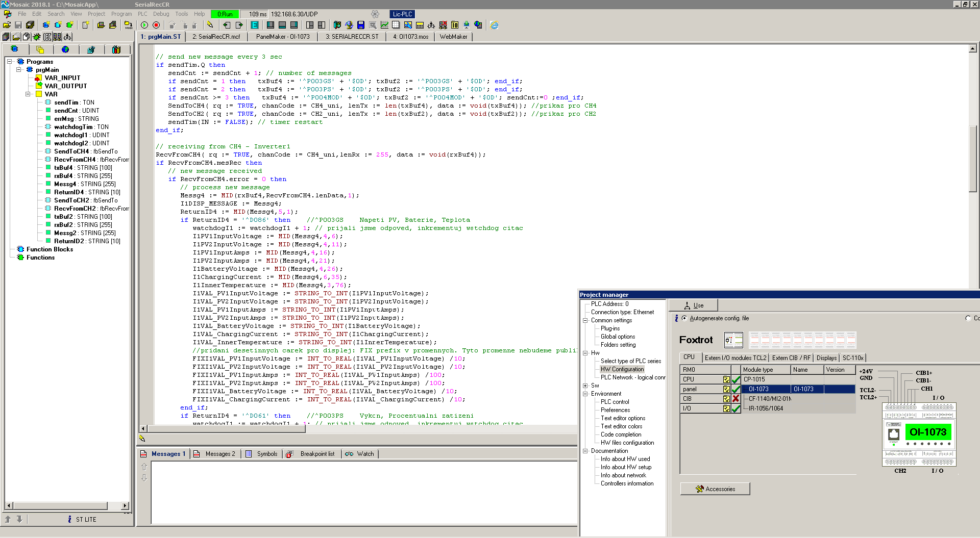Switch to the Extern CIB / RF tab

pos(791,358)
